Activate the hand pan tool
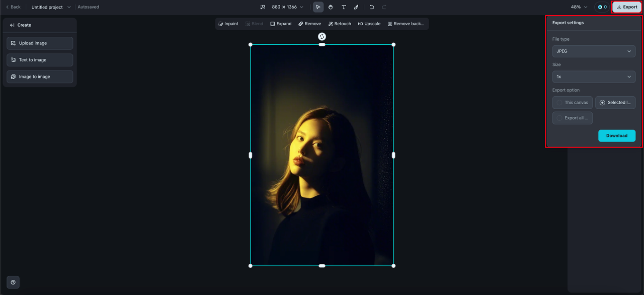 point(331,7)
